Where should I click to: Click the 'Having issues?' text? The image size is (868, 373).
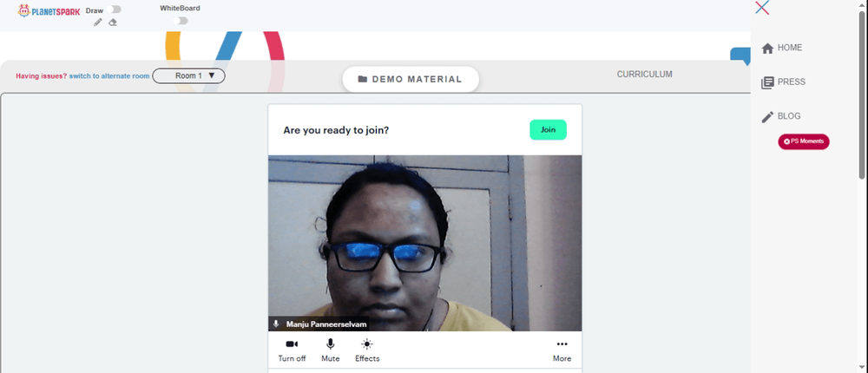(x=42, y=75)
